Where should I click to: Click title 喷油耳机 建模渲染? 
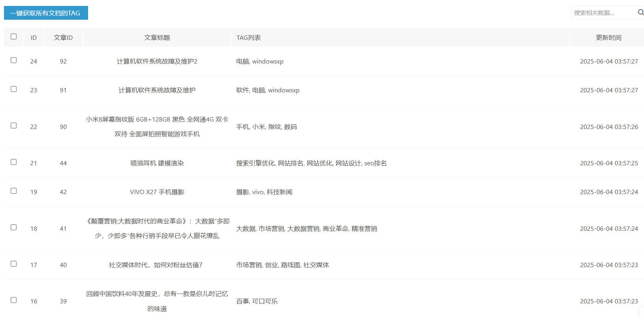pos(157,163)
